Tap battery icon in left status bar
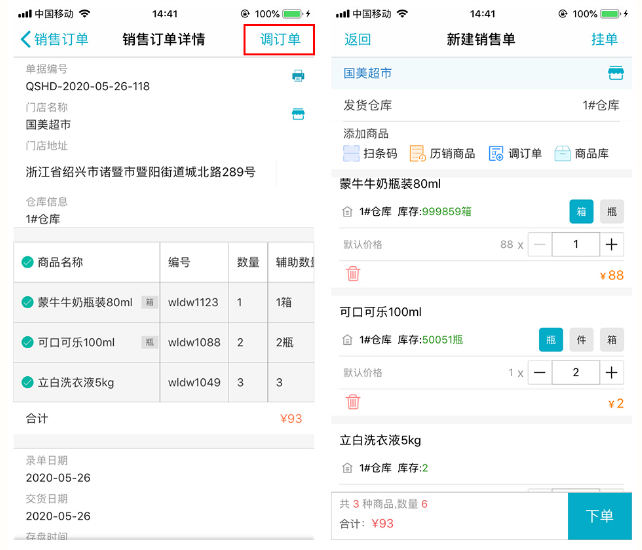 292,14
